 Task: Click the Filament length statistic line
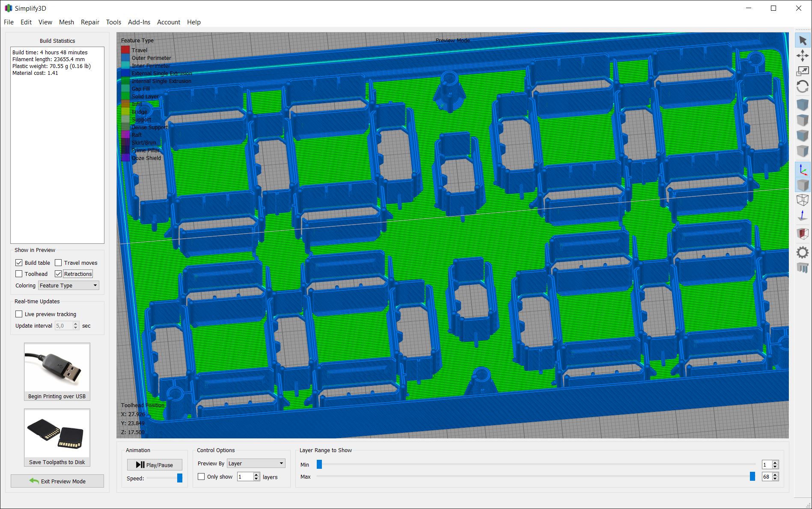[48, 59]
